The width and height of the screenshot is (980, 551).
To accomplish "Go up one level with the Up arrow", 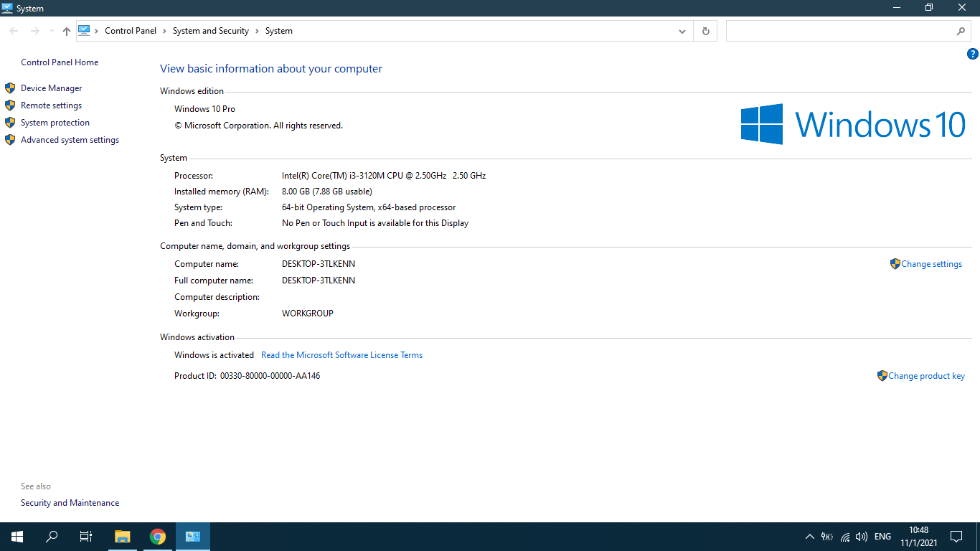I will pyautogui.click(x=67, y=31).
